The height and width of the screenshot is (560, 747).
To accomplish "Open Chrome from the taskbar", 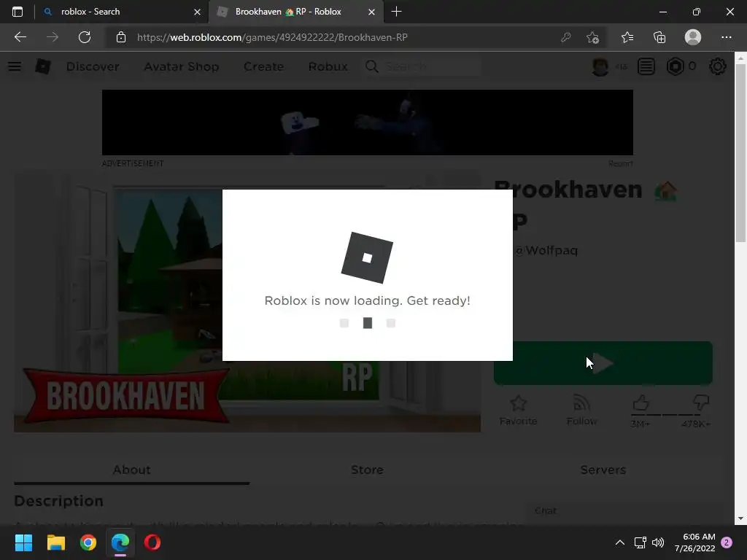I will 88,542.
